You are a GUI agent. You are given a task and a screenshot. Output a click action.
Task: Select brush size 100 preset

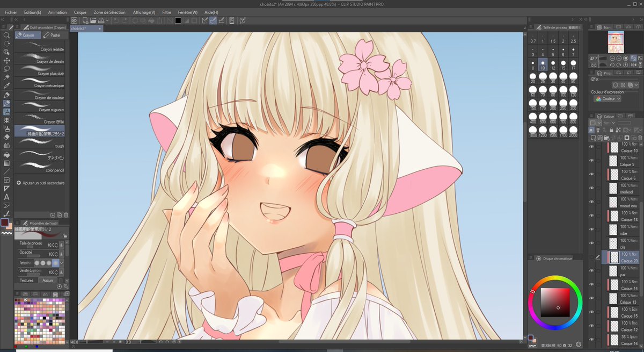[x=563, y=91]
